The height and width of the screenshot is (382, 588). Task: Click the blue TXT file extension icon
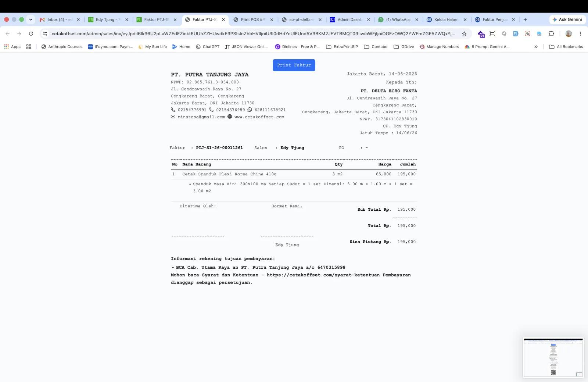(539, 34)
